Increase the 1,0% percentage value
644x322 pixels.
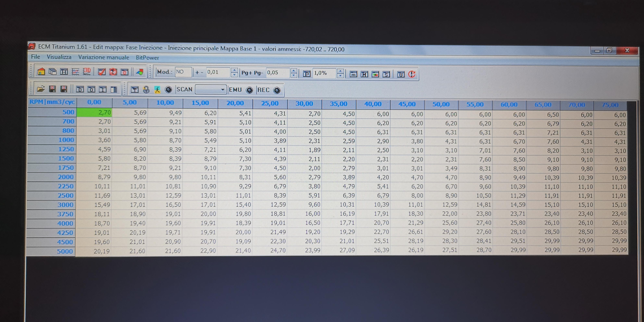pos(340,71)
